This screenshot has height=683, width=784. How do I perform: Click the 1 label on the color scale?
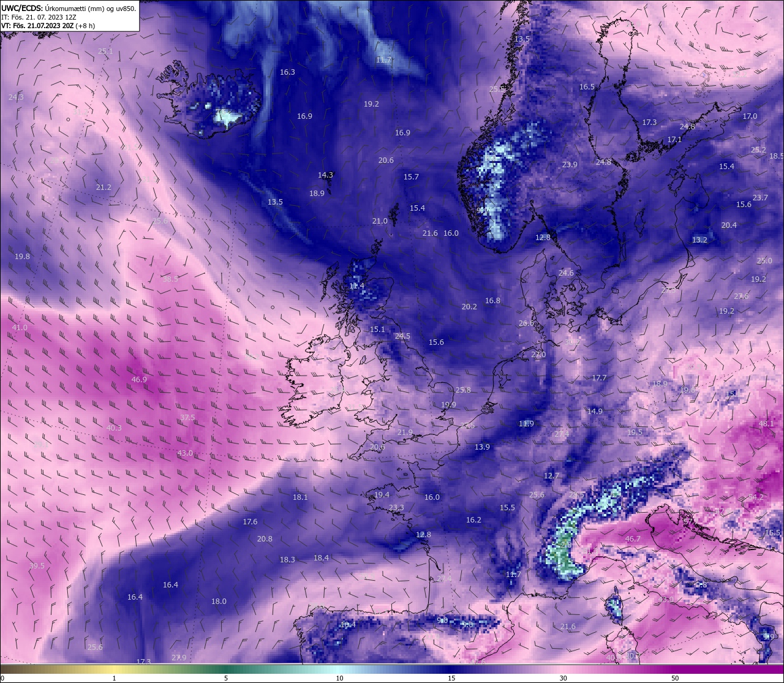(x=115, y=678)
